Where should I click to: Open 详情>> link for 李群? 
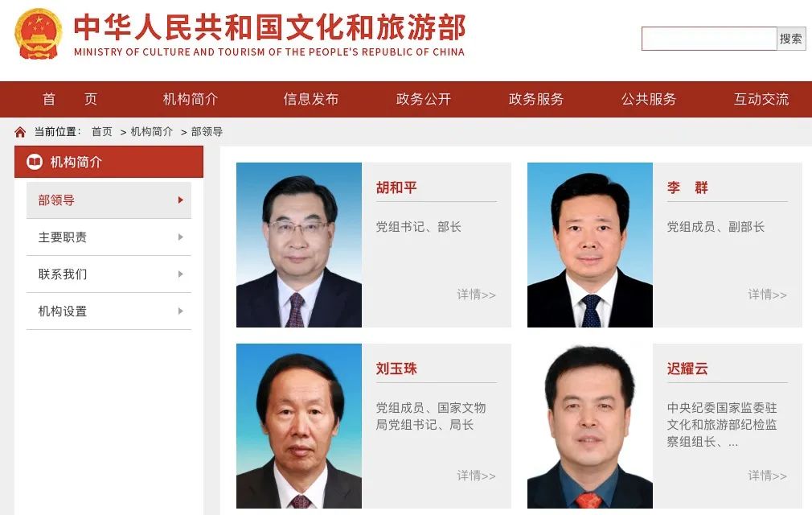coord(767,295)
